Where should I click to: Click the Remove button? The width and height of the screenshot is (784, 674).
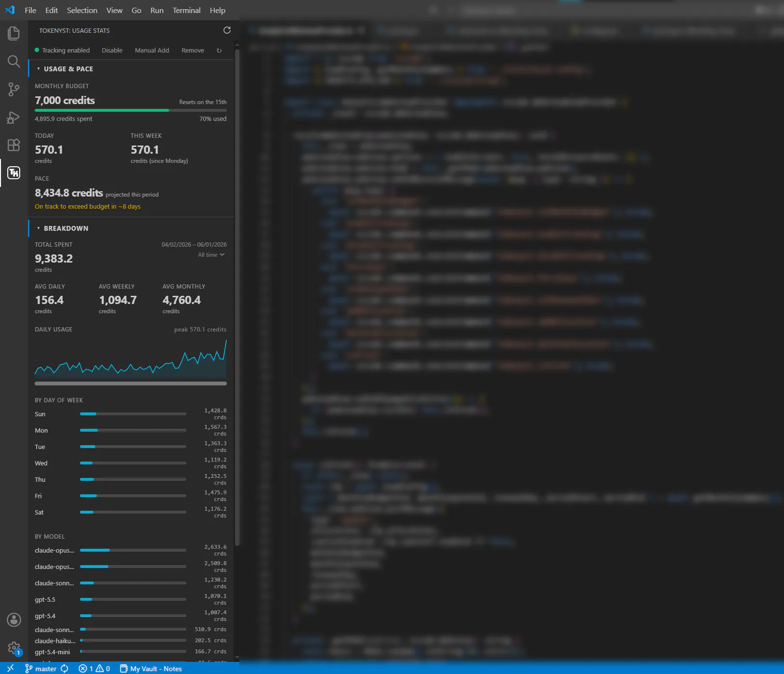(193, 50)
